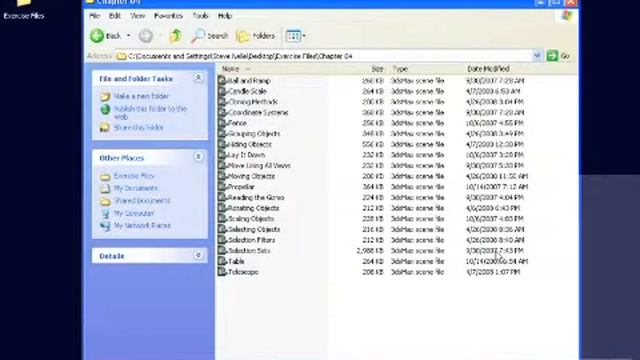Image resolution: width=640 pixels, height=360 pixels.
Task: Select the Ball and Ramp file icon
Action: point(222,80)
